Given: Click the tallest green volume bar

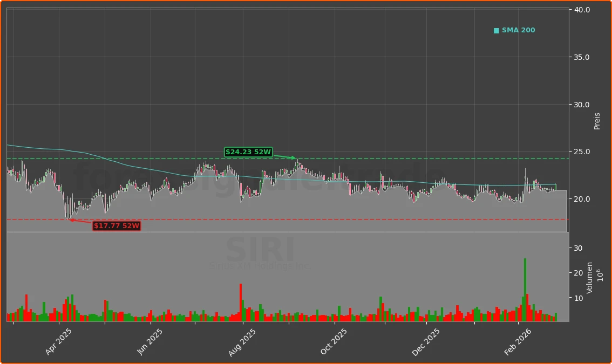Looking at the screenshot, I should point(525,289).
